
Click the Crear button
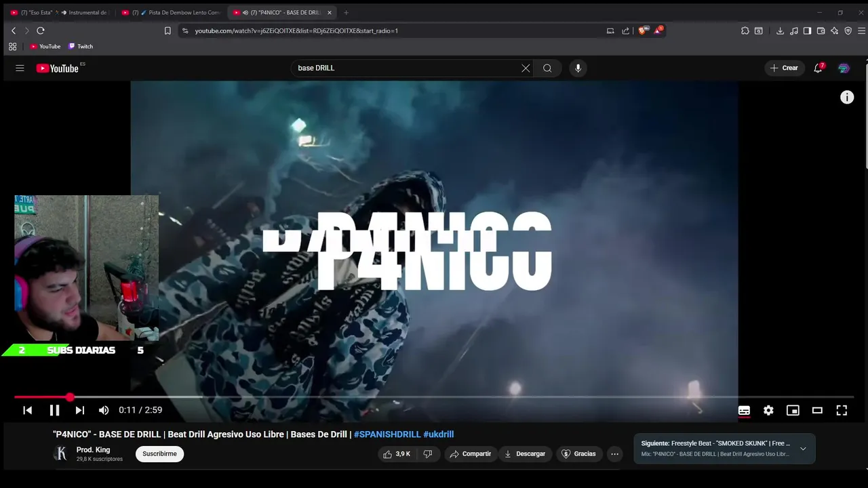click(785, 68)
